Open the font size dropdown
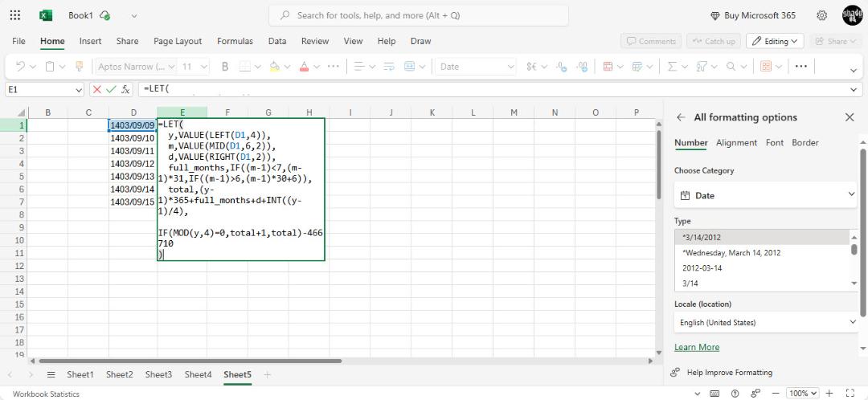868x400 pixels. (203, 67)
